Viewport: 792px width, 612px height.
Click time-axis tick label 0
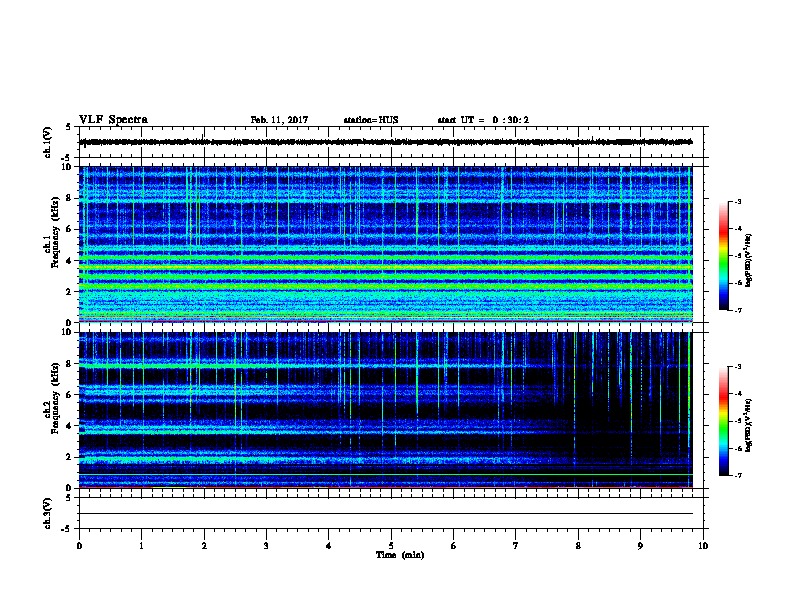[79, 546]
